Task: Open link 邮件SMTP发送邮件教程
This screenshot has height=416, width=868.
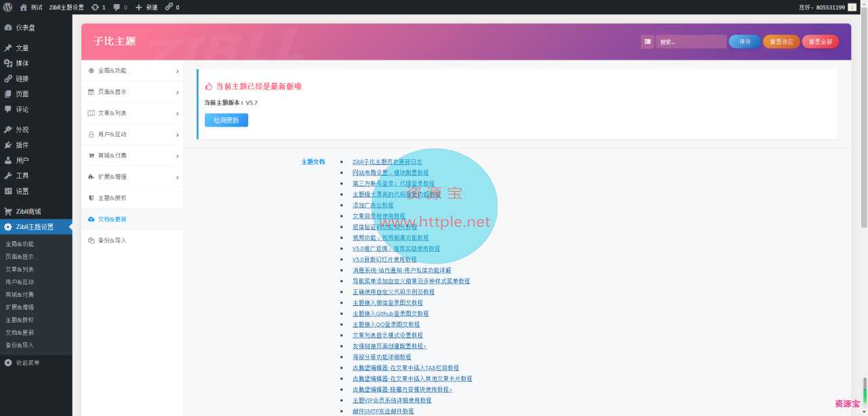Action: click(383, 411)
